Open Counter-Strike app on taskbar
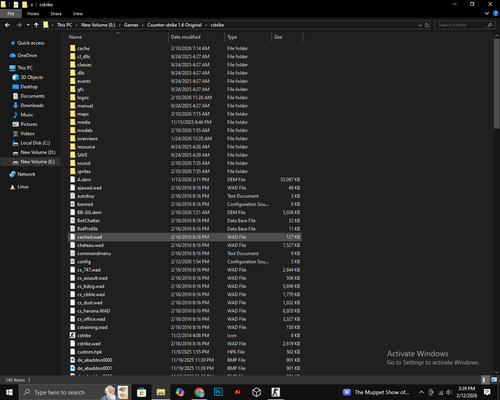This screenshot has height=400, width=500. tap(276, 392)
